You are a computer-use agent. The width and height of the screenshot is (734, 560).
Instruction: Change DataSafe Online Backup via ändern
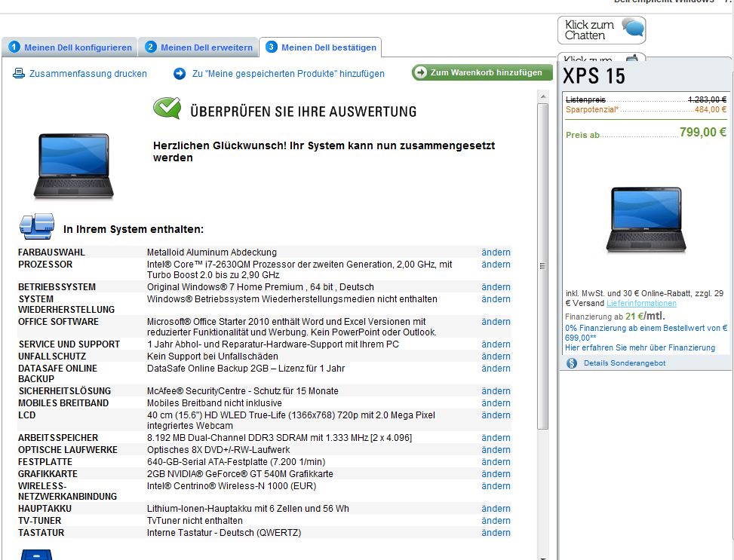496,369
